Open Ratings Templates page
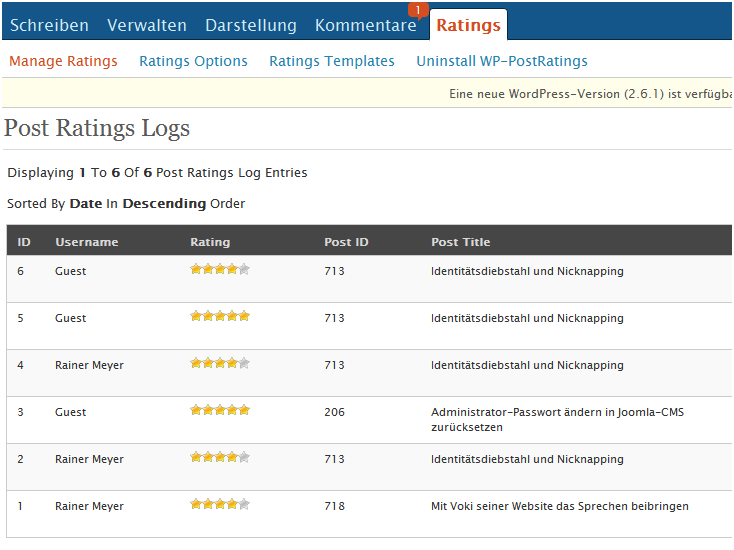This screenshot has width=734, height=550. point(332,61)
